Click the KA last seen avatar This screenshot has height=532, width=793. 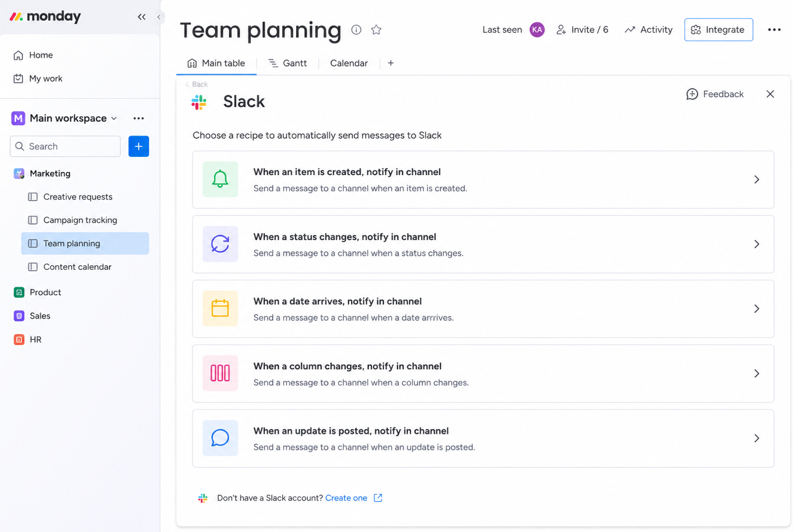(x=537, y=30)
